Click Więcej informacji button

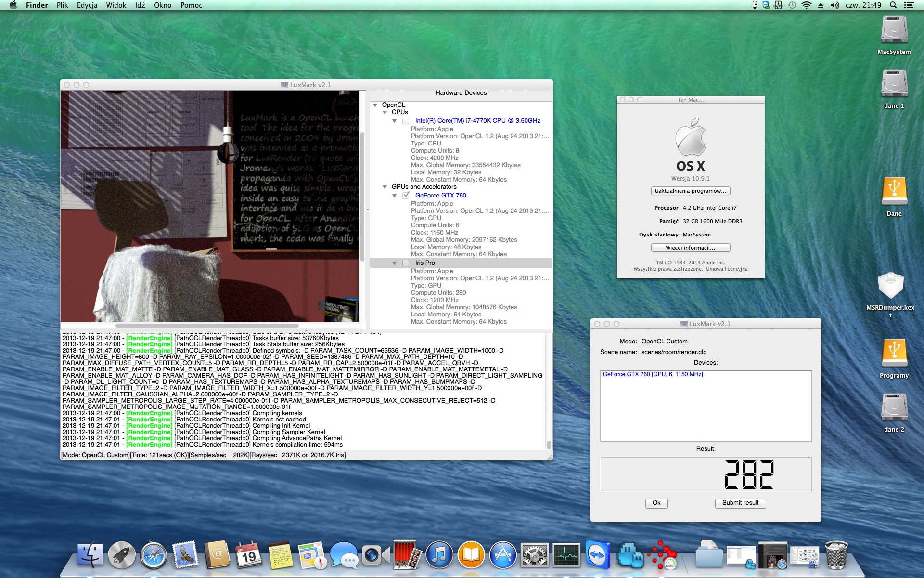691,248
